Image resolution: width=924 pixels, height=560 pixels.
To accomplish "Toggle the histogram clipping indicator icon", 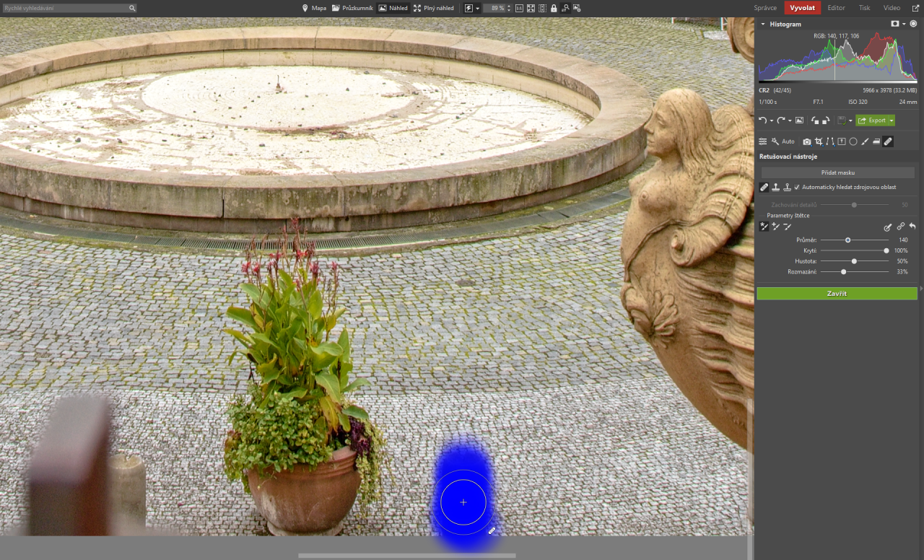I will [x=913, y=24].
